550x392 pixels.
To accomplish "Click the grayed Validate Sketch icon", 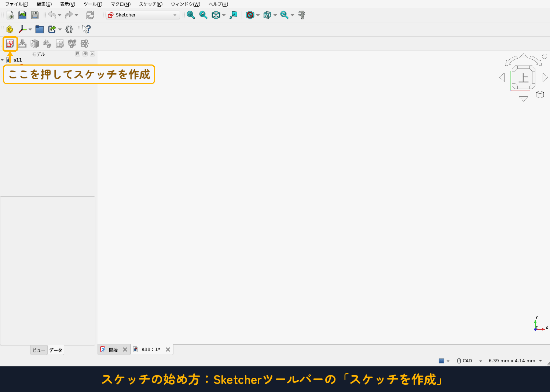I will pyautogui.click(x=60, y=44).
